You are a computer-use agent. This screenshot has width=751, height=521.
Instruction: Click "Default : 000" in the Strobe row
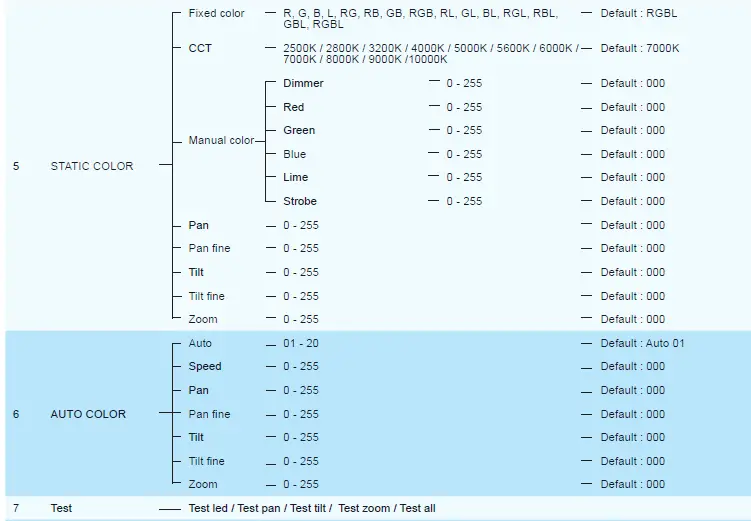(633, 201)
